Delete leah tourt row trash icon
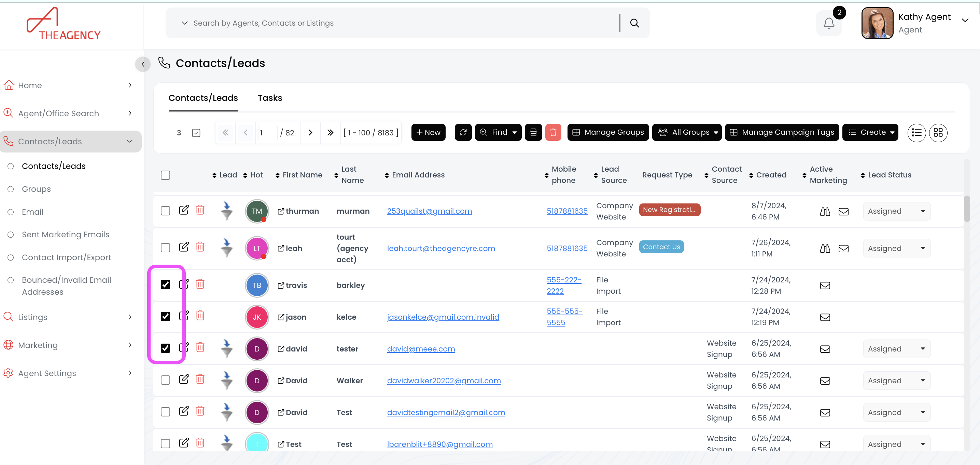Viewport: 980px width, 465px height. click(x=200, y=247)
